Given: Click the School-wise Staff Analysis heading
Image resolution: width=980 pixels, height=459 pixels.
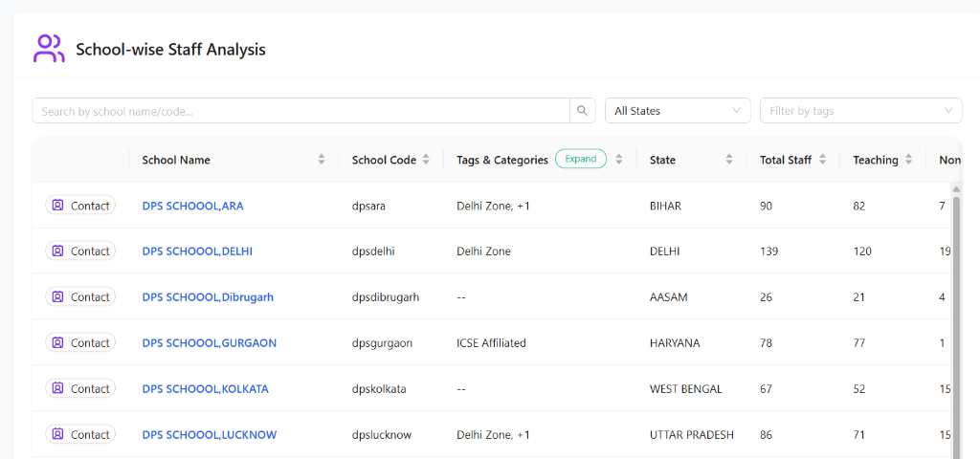Looking at the screenshot, I should click(x=170, y=50).
